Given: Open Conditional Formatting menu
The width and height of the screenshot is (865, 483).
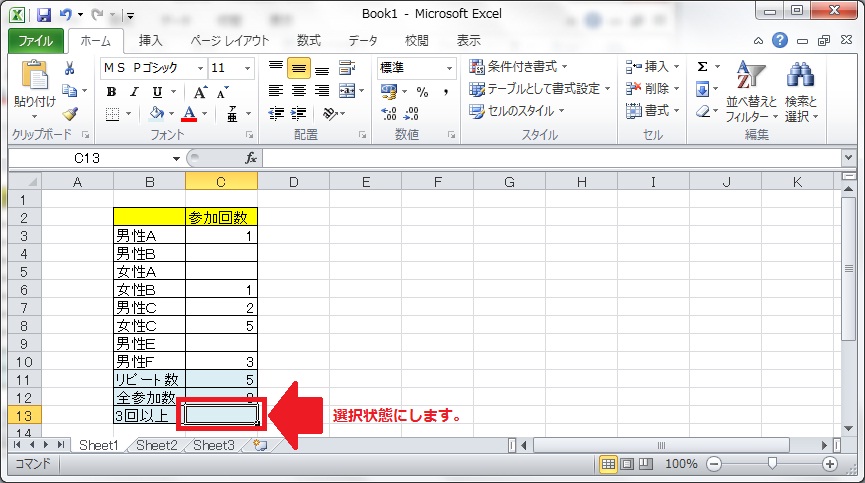Looking at the screenshot, I should pyautogui.click(x=517, y=67).
